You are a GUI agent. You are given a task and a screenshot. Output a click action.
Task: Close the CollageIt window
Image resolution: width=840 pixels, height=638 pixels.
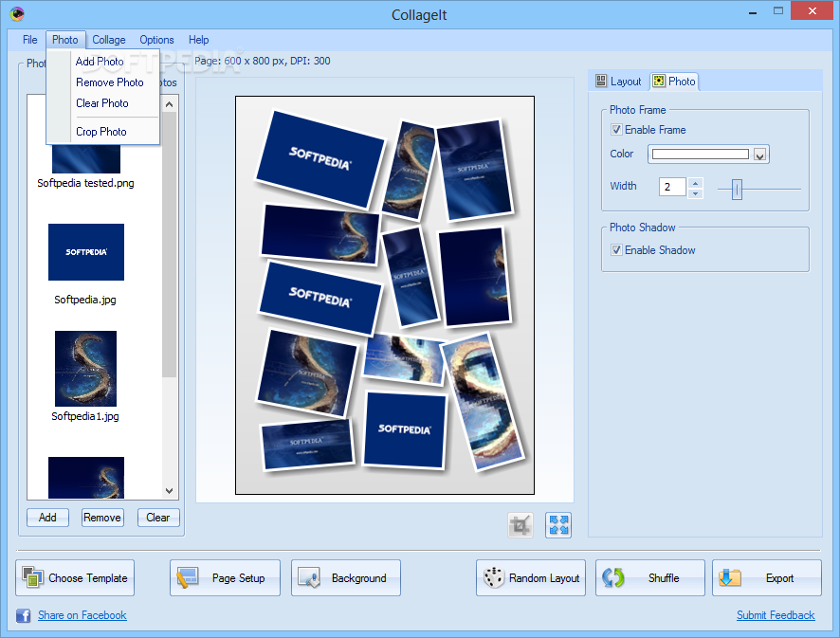(813, 10)
